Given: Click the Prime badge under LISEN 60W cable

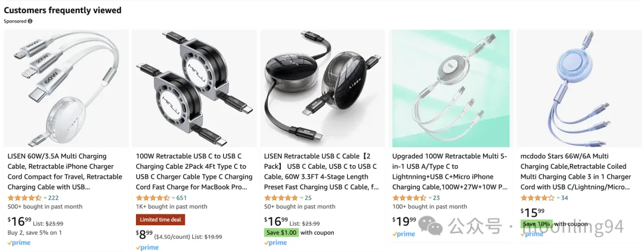Looking at the screenshot, I should 19,243.
